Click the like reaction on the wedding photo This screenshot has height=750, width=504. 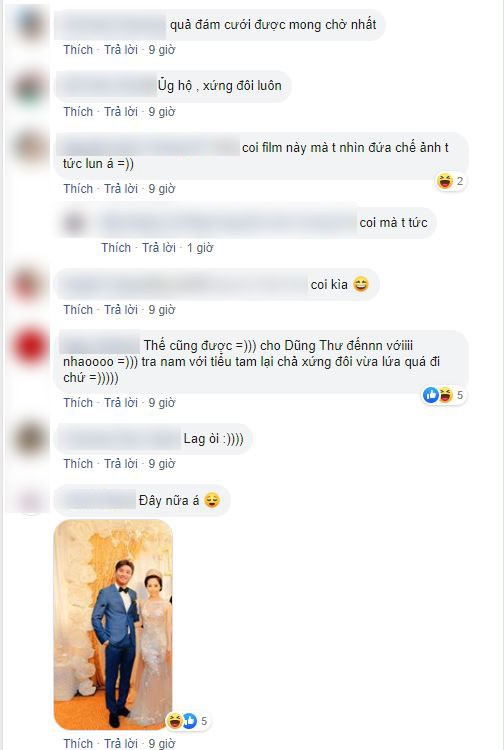190,721
